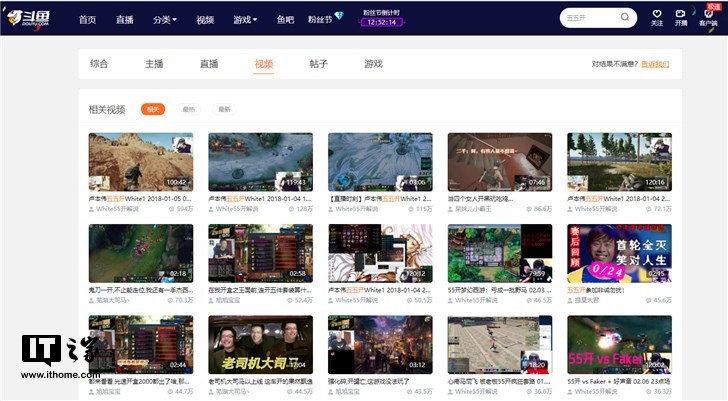Click the Douyu logo in header
The height and width of the screenshot is (401, 728).
28,19
